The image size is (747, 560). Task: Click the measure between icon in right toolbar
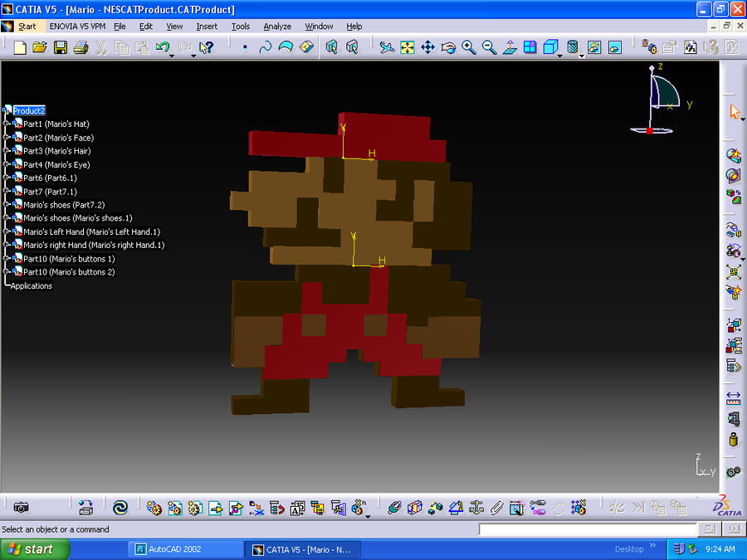734,399
